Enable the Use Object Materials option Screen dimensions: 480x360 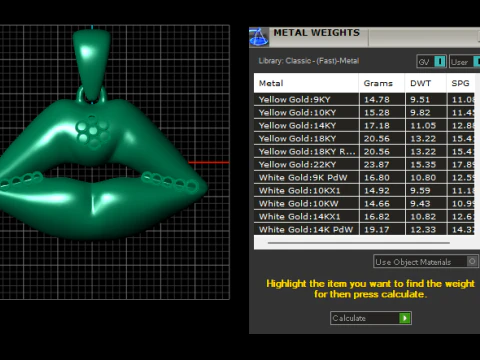click(426, 262)
